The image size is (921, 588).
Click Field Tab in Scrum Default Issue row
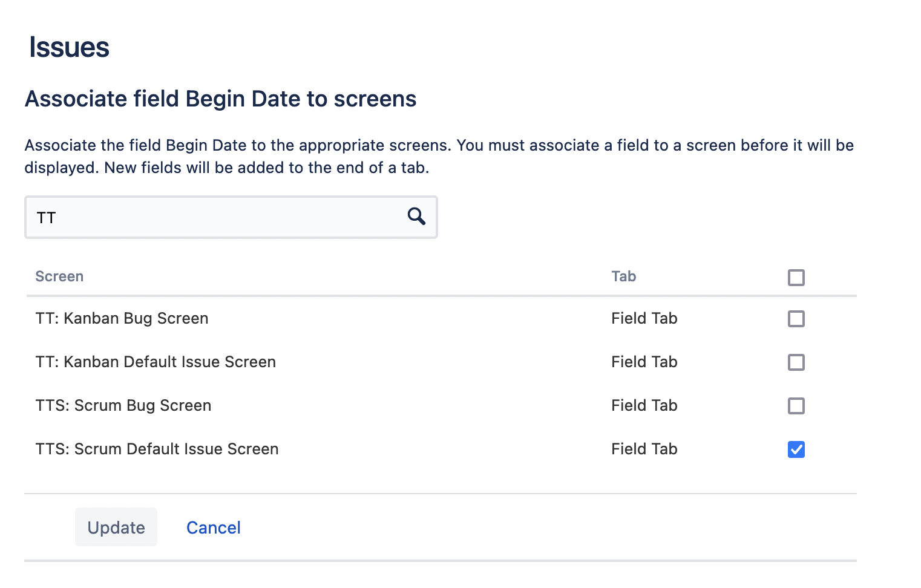(644, 449)
